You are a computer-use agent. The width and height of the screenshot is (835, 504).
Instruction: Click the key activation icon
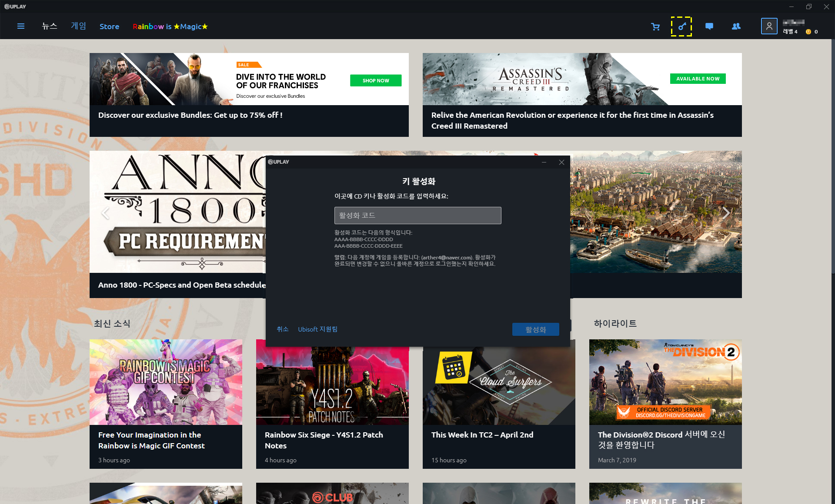[x=681, y=27]
